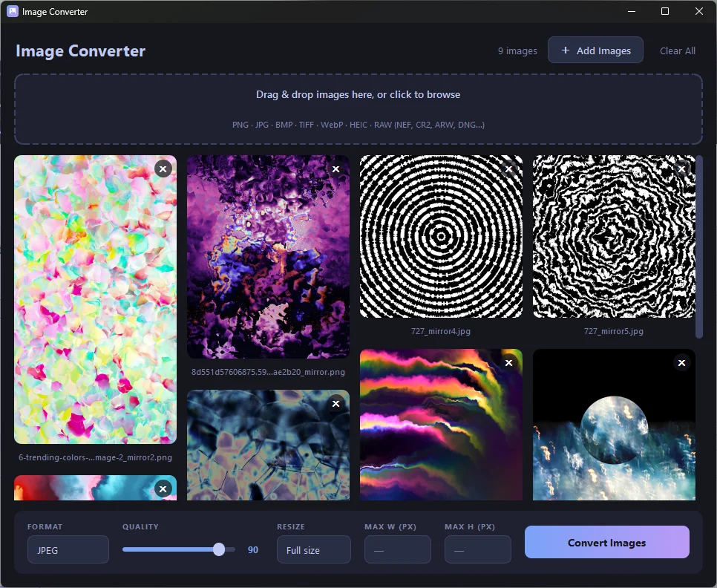
Task: Select the bubbles texture thumbnail
Action: tap(268, 445)
